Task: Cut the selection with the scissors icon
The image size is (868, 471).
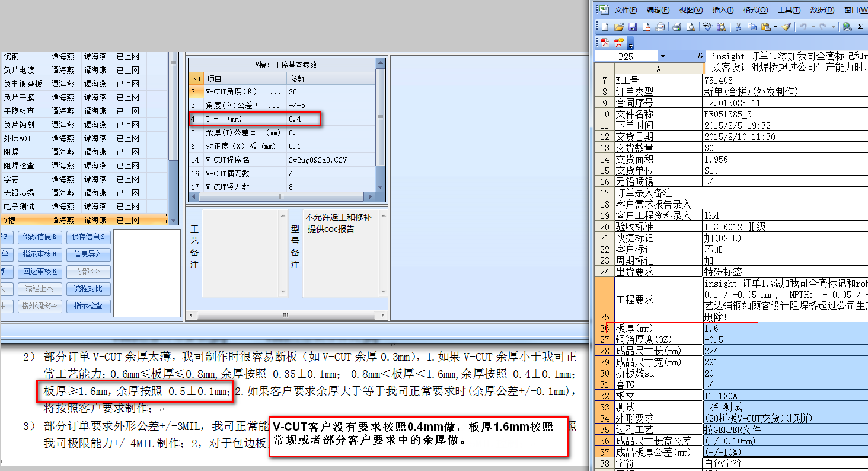Action: click(739, 27)
